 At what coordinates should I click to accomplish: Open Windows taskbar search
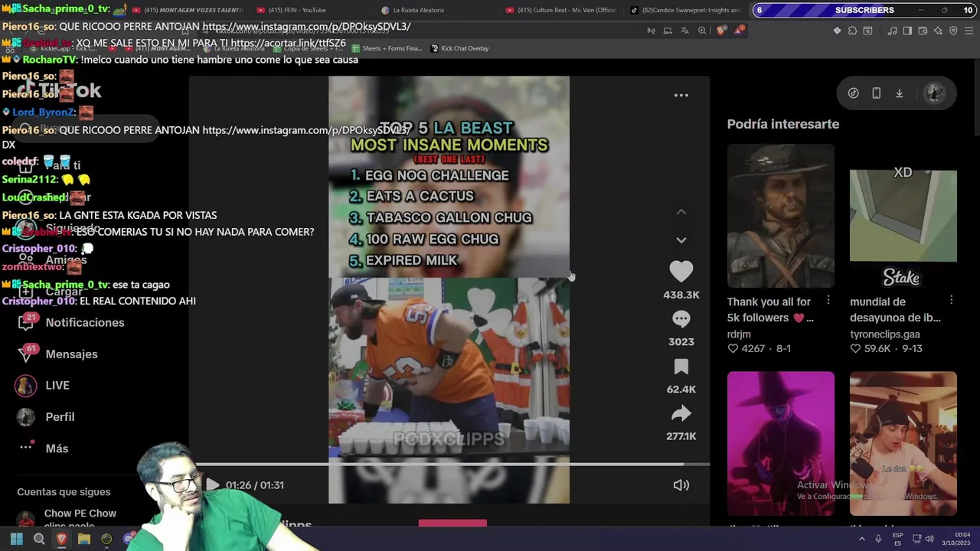coord(39,539)
